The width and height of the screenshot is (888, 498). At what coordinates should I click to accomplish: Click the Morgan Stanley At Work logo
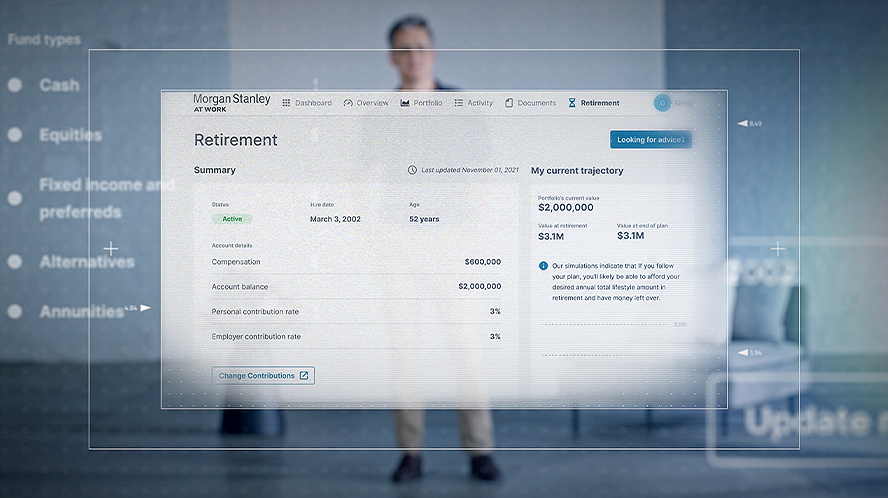(231, 103)
